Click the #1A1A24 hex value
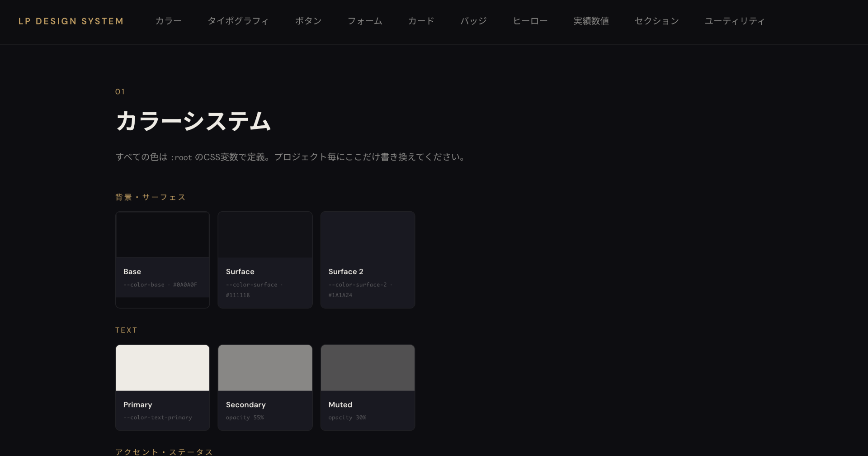Viewport: 868px width, 456px height. tap(340, 295)
